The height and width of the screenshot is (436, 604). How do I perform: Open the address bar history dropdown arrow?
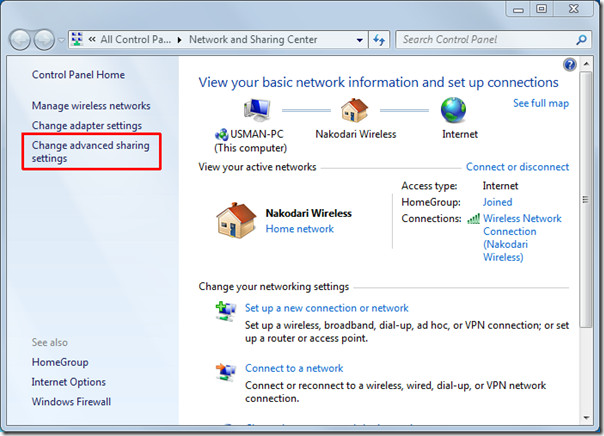click(x=359, y=40)
